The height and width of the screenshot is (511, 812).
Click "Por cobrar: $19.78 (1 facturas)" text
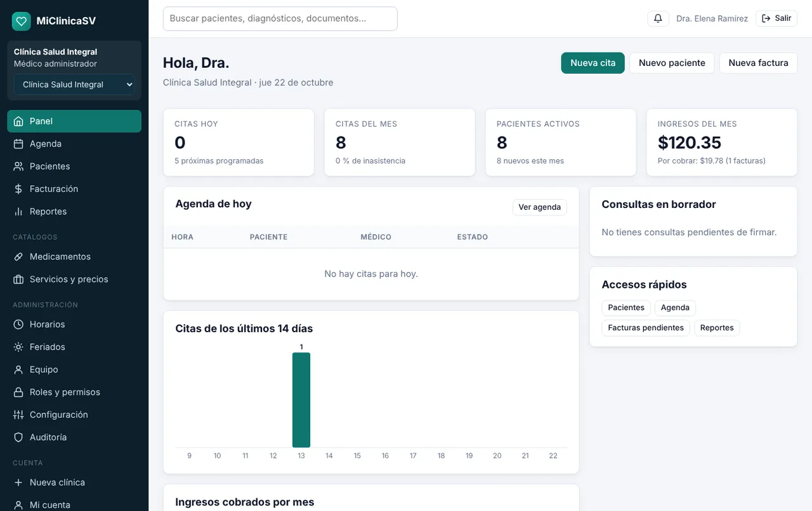pos(712,161)
